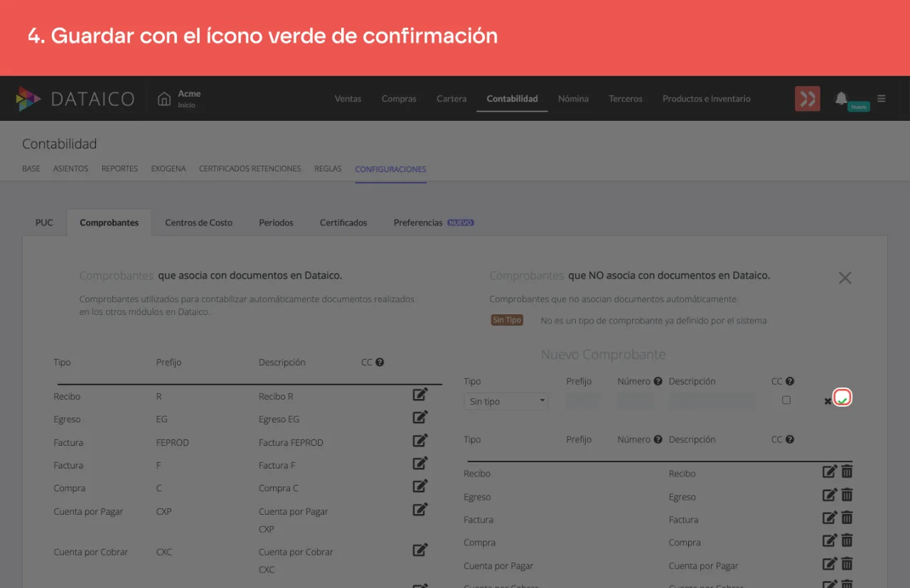
Task: Edit the Recibo R comprobante
Action: point(420,394)
